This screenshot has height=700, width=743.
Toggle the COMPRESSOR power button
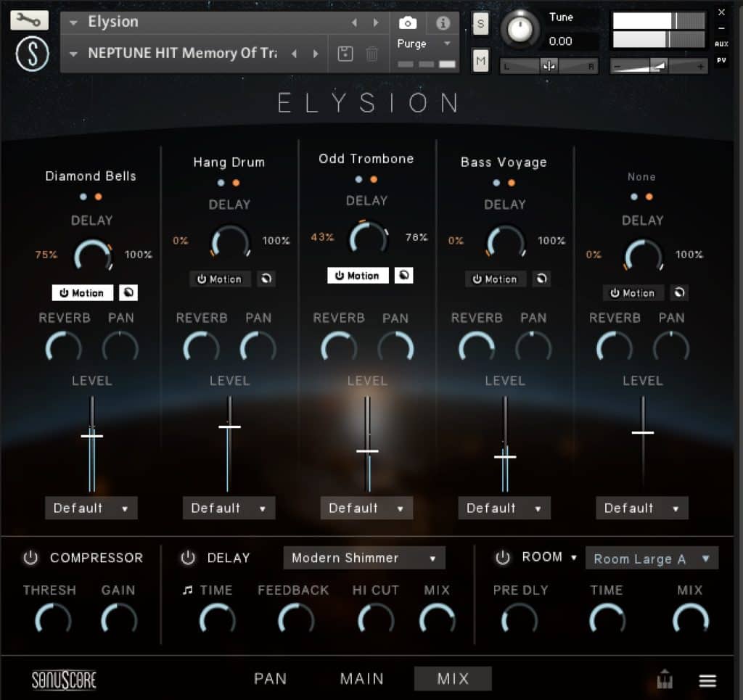pos(30,557)
